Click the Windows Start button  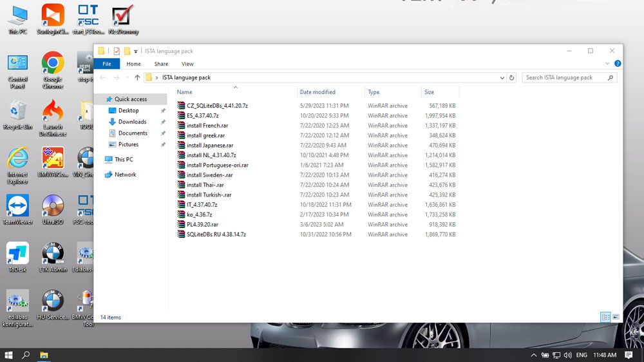(8, 355)
